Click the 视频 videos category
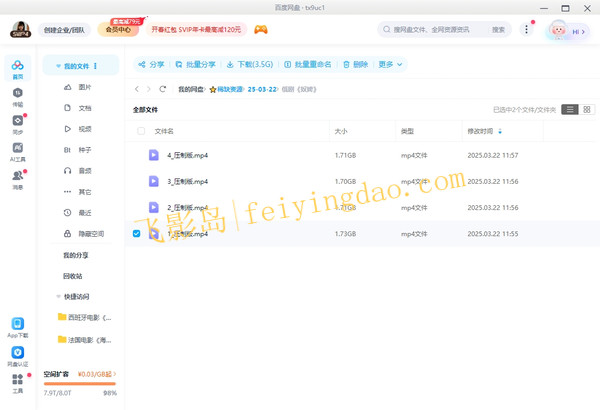This screenshot has width=600, height=410. tap(78, 129)
